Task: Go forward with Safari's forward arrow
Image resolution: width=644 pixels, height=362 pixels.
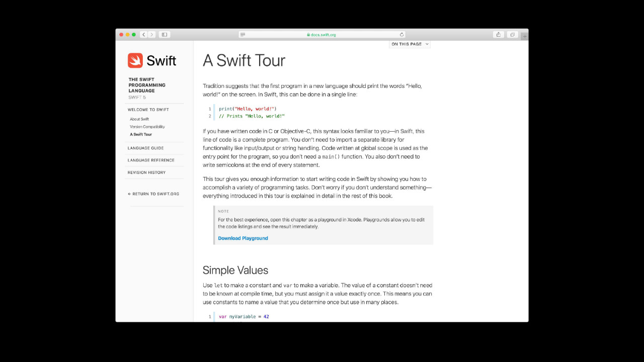Action: pos(152,35)
